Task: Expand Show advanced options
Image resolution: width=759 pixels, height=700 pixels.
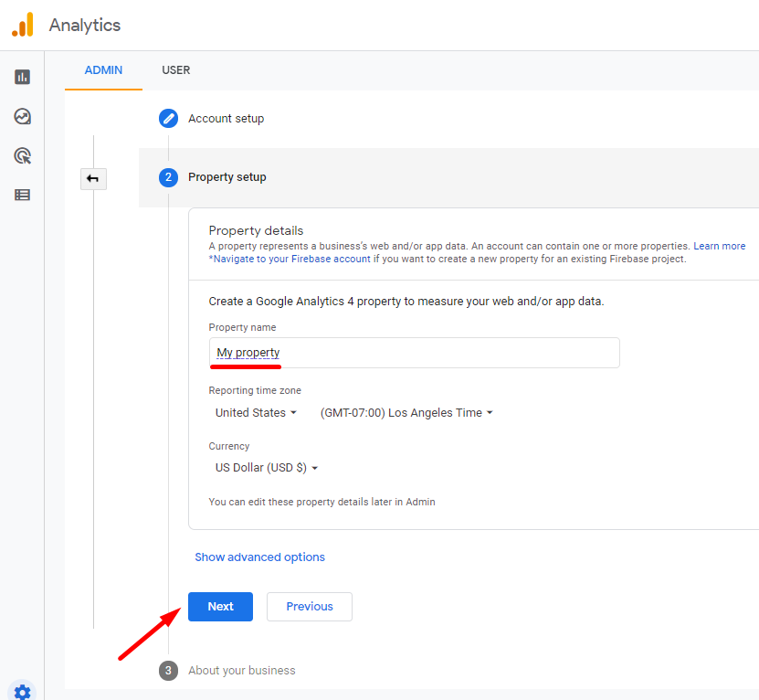Action: click(x=260, y=557)
